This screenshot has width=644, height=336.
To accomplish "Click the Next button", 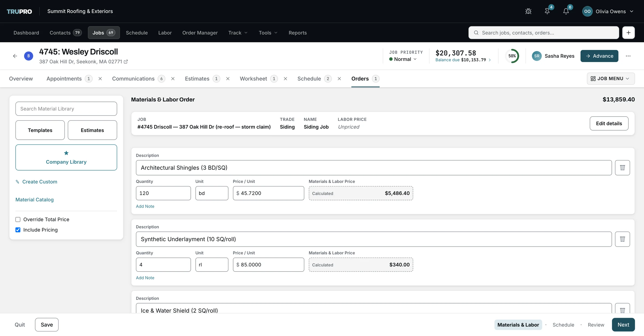I will (x=623, y=325).
